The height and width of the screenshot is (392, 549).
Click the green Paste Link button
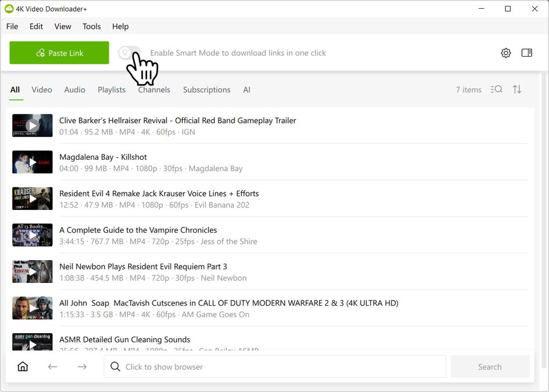[x=59, y=53]
